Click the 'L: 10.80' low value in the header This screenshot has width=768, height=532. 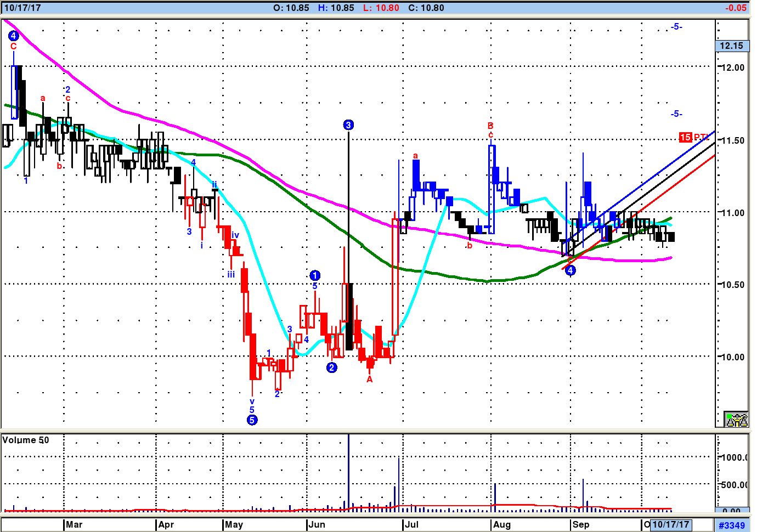pos(381,8)
